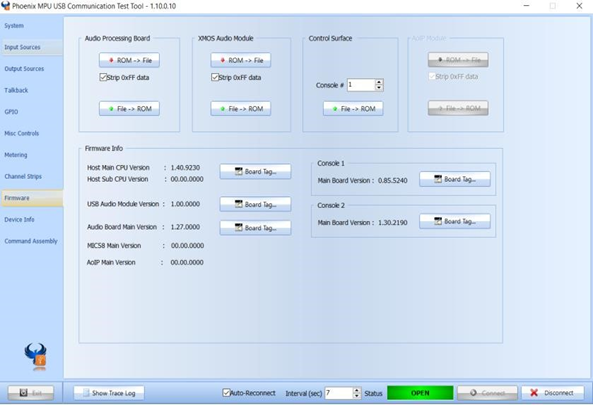
Task: Toggle the Auto-Reconnect checkbox
Action: 226,393
